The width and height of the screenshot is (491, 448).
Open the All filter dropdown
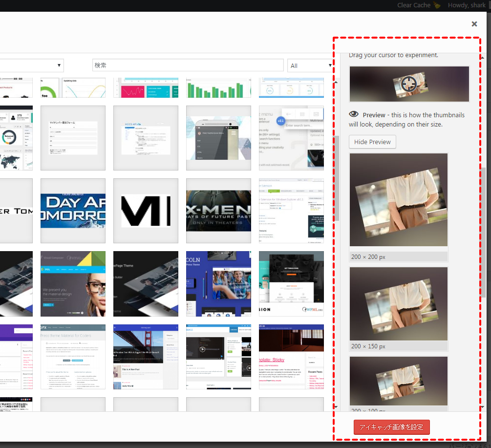pos(310,66)
